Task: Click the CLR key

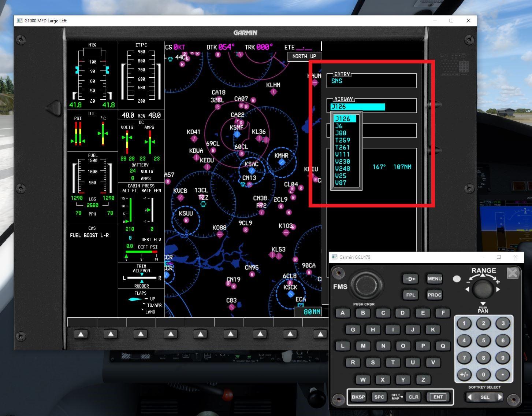Action: click(413, 397)
